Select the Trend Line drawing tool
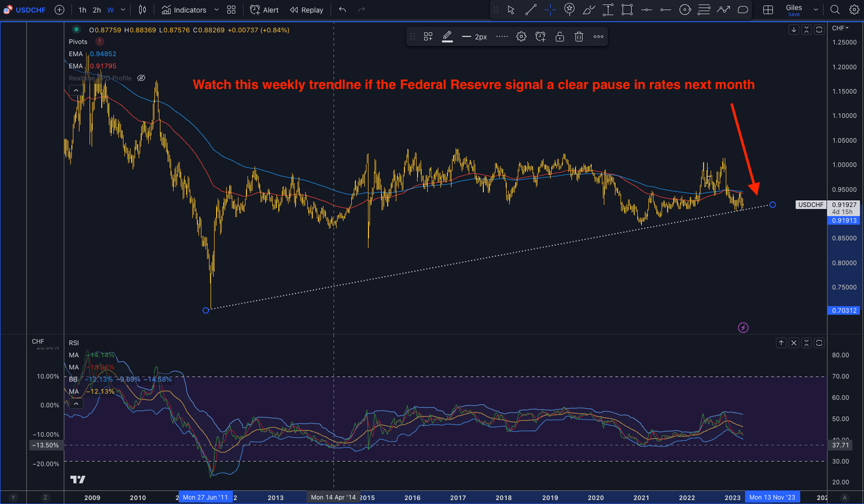Viewport: 864px width, 504px height. click(x=530, y=10)
